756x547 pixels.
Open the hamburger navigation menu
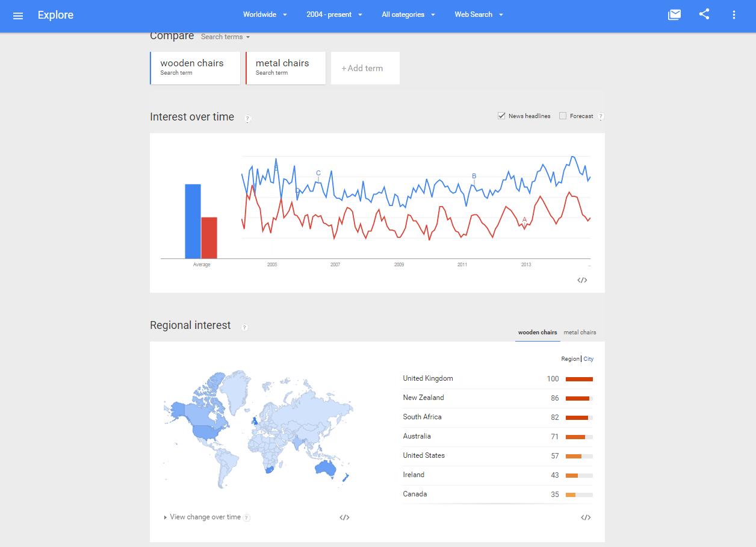tap(18, 15)
